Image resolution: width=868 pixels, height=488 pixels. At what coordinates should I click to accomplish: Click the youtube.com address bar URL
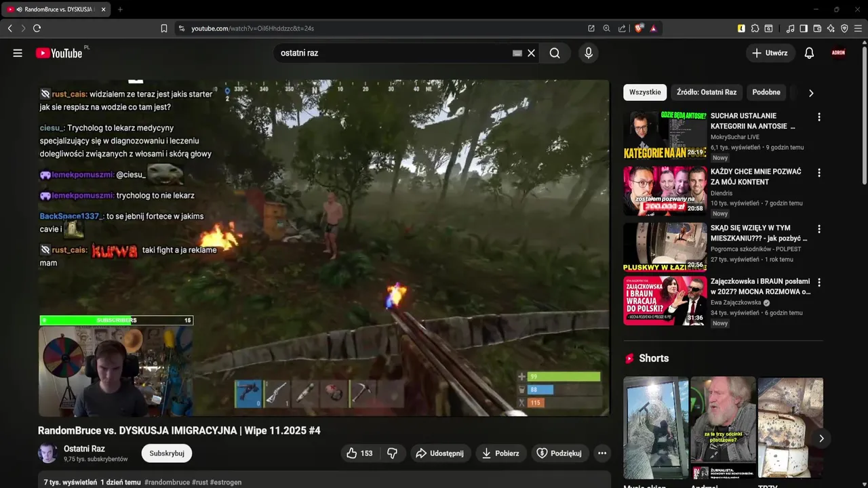[x=252, y=28]
